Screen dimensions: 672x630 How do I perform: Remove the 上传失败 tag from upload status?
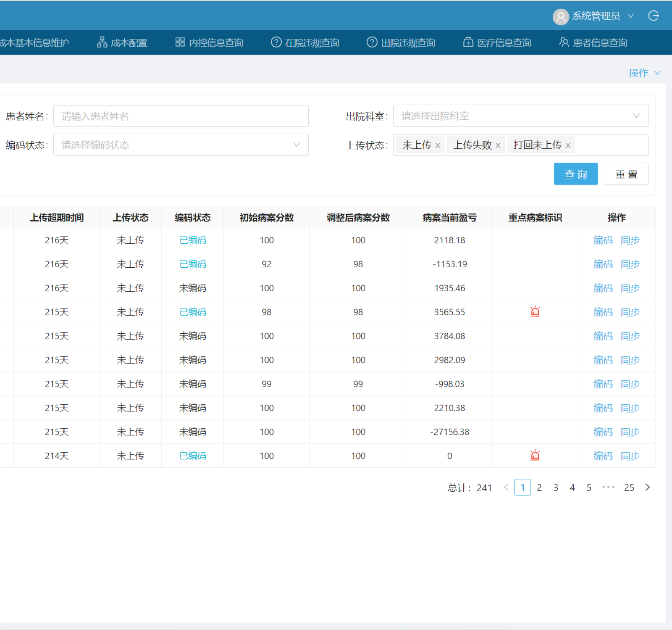click(x=498, y=145)
